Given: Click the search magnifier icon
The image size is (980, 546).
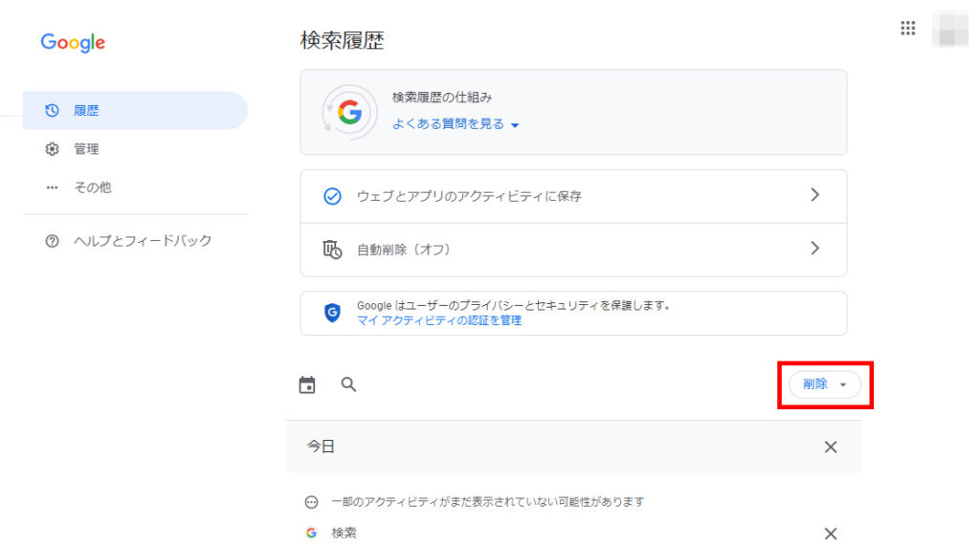Looking at the screenshot, I should (x=349, y=384).
